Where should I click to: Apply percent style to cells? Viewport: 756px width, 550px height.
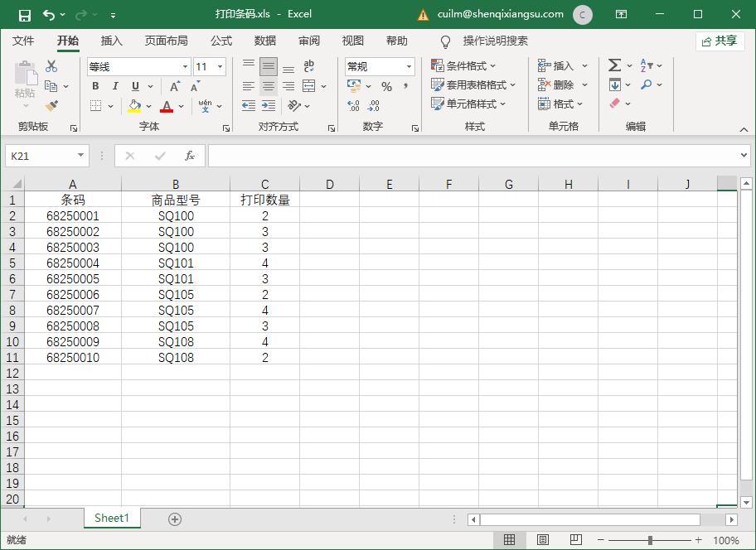(386, 87)
